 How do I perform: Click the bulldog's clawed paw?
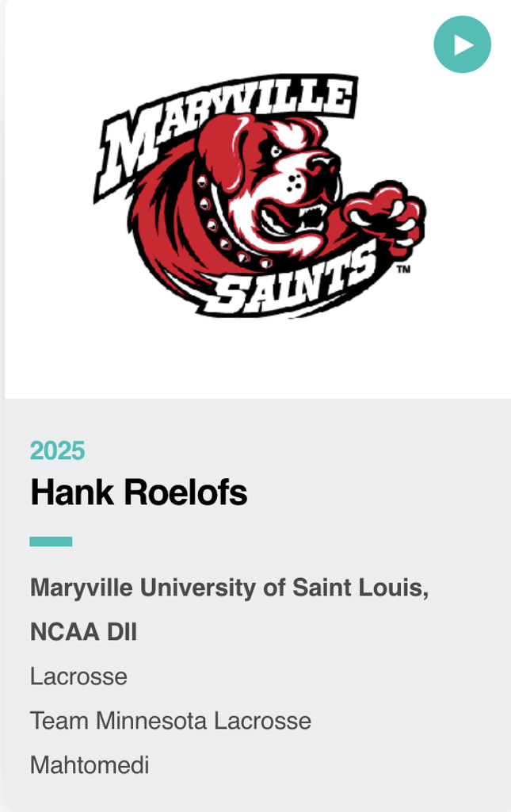[x=385, y=211]
